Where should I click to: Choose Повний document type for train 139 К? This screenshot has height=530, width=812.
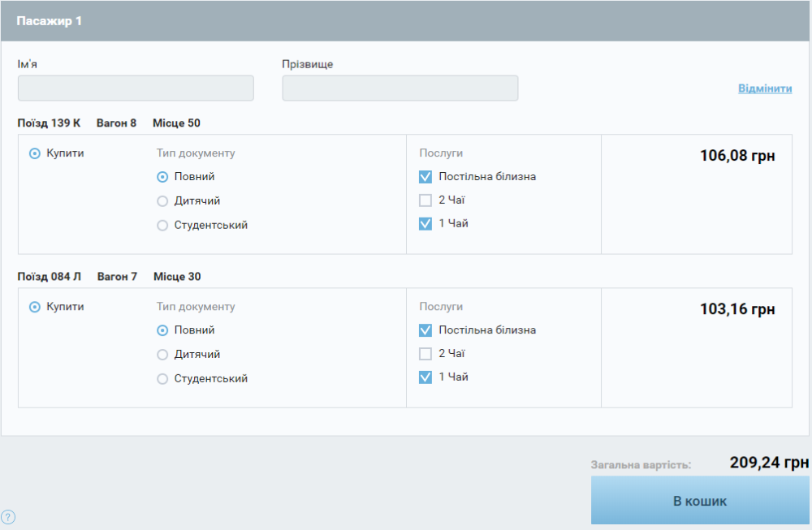[x=162, y=177]
